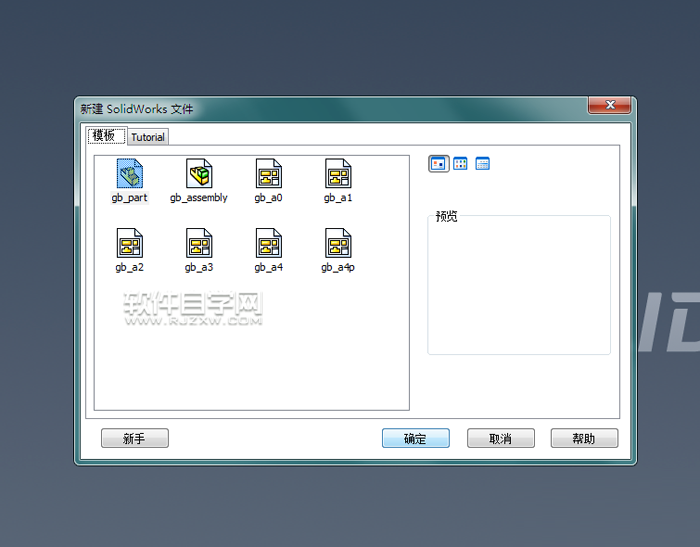700x547 pixels.
Task: Click the gb_a4p file name label
Action: 338,267
